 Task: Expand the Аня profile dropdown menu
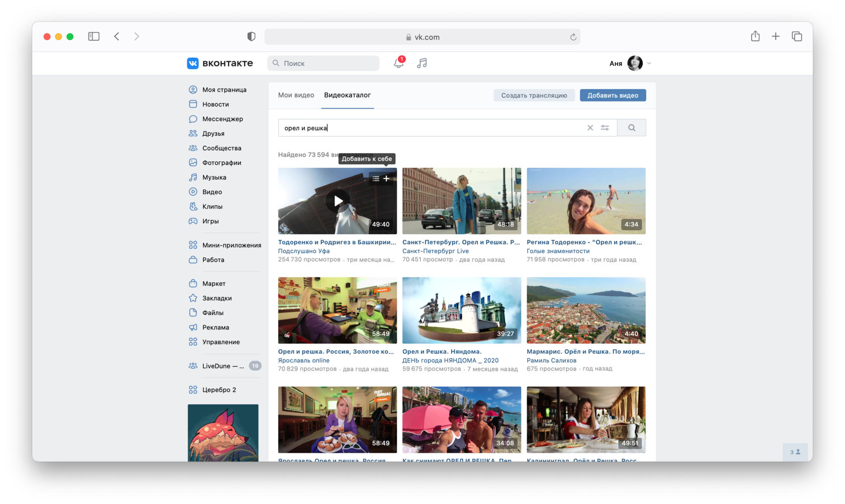click(649, 63)
